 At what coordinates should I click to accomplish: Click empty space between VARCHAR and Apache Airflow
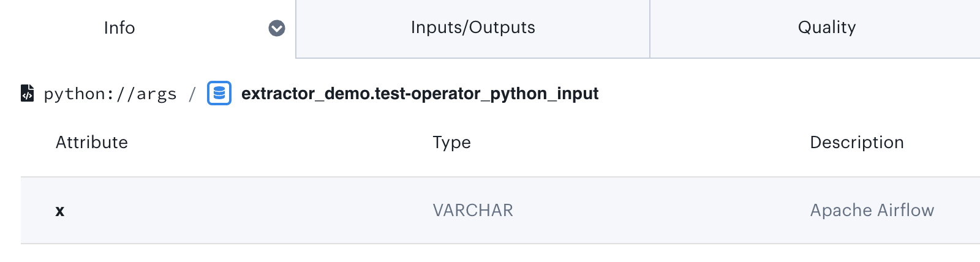tap(661, 211)
